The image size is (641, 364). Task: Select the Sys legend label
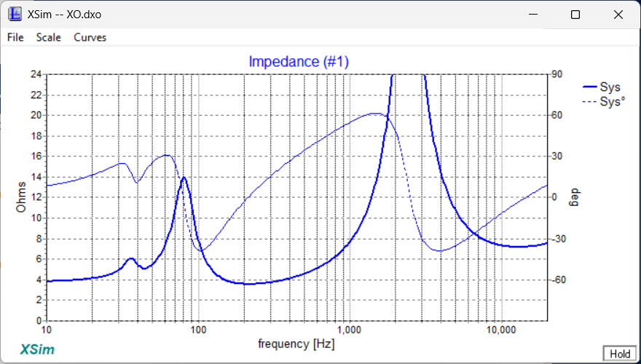point(610,87)
